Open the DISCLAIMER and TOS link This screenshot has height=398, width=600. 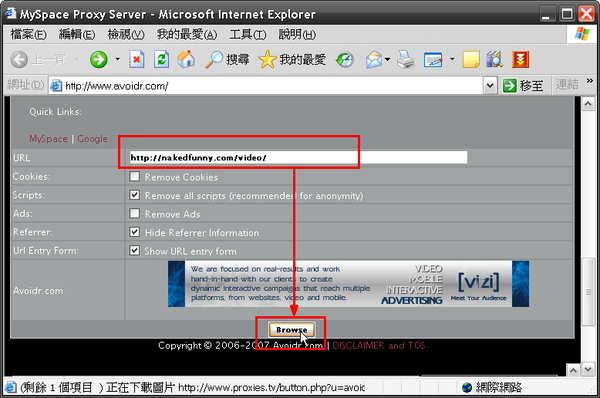pyautogui.click(x=378, y=345)
